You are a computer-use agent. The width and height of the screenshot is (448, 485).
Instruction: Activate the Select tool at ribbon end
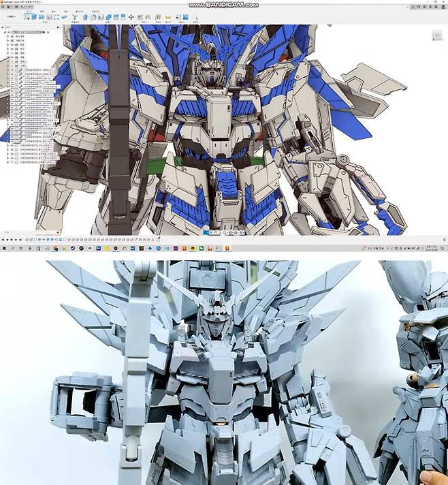(x=195, y=17)
